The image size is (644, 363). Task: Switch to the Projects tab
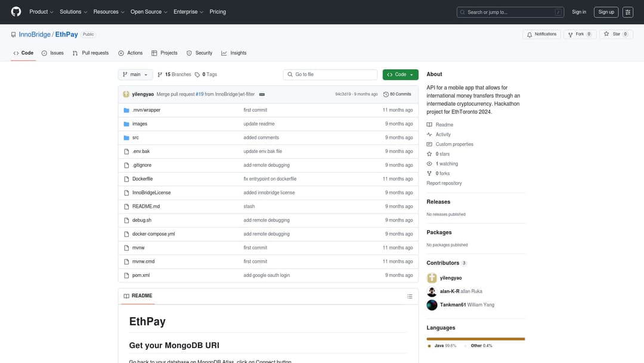click(165, 53)
